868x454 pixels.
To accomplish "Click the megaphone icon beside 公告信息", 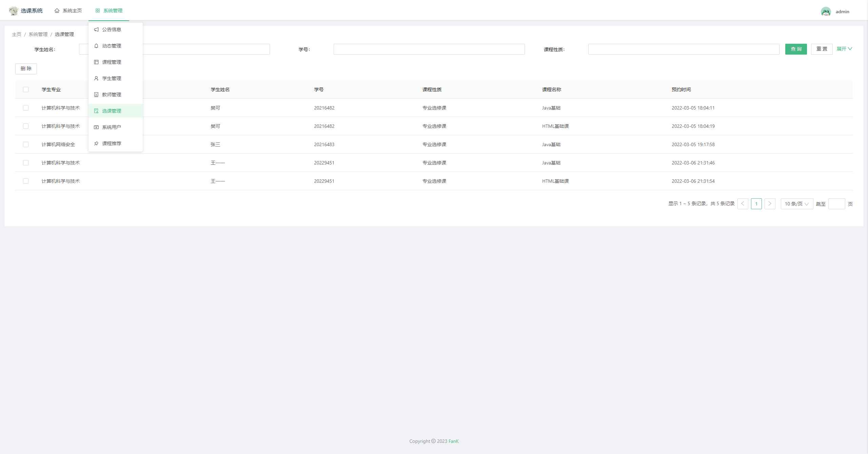I will click(96, 29).
